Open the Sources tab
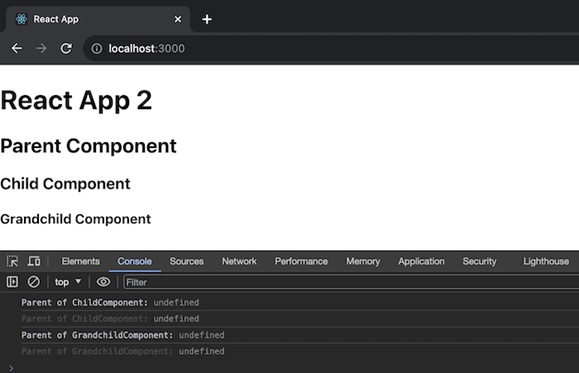 coord(186,261)
